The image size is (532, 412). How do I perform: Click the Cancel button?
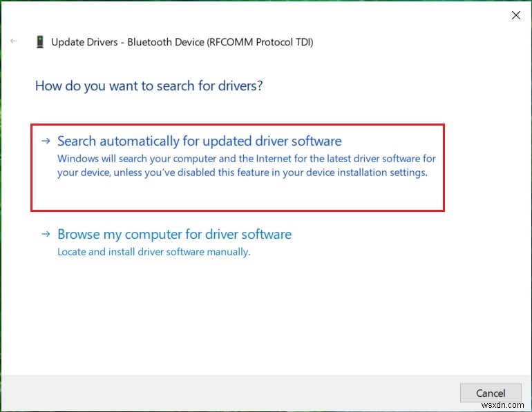[x=491, y=393]
